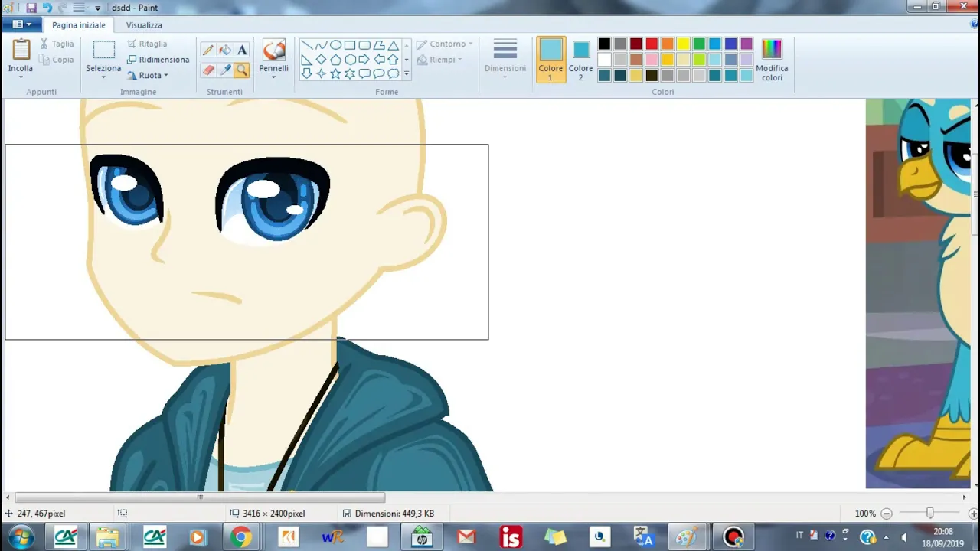The height and width of the screenshot is (551, 980).
Task: Pick the red color swatch
Action: (652, 44)
